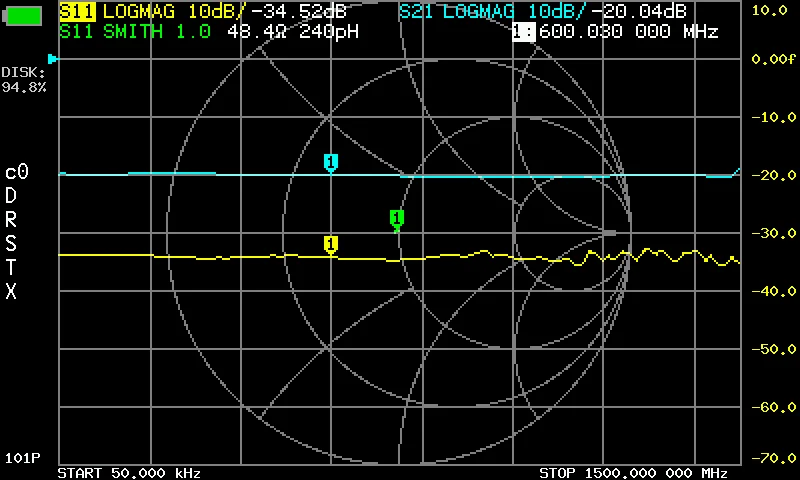This screenshot has height=480, width=800.
Task: Select the green S11 SMITH trace label
Action: pos(135,32)
